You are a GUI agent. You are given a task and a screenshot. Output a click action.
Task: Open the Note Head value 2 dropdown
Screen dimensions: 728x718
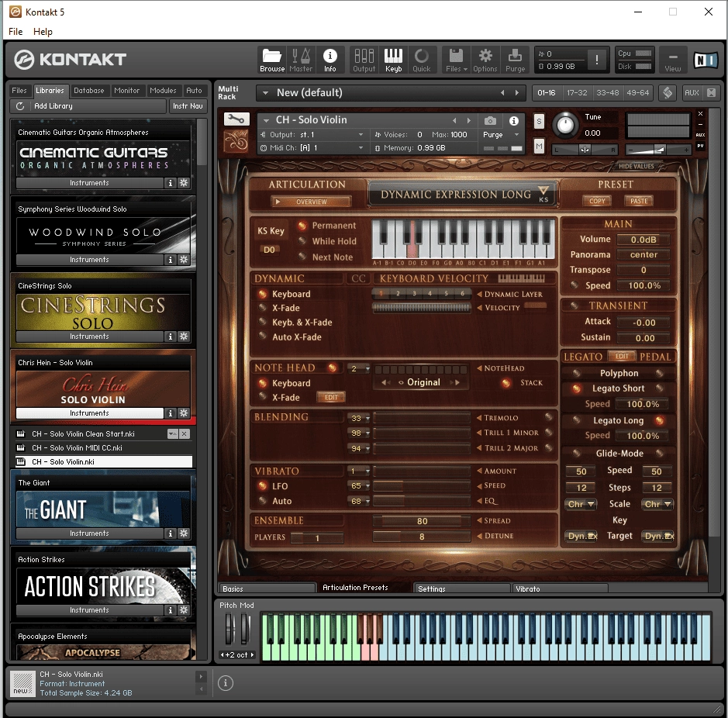[360, 368]
